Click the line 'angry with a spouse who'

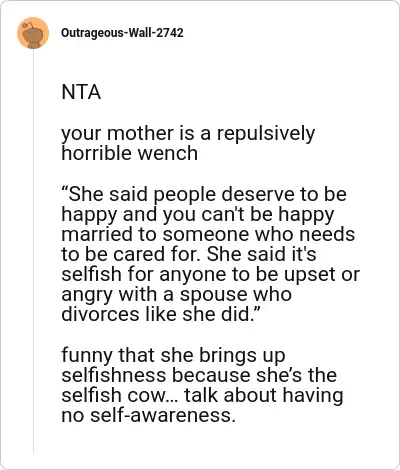pyautogui.click(x=177, y=295)
